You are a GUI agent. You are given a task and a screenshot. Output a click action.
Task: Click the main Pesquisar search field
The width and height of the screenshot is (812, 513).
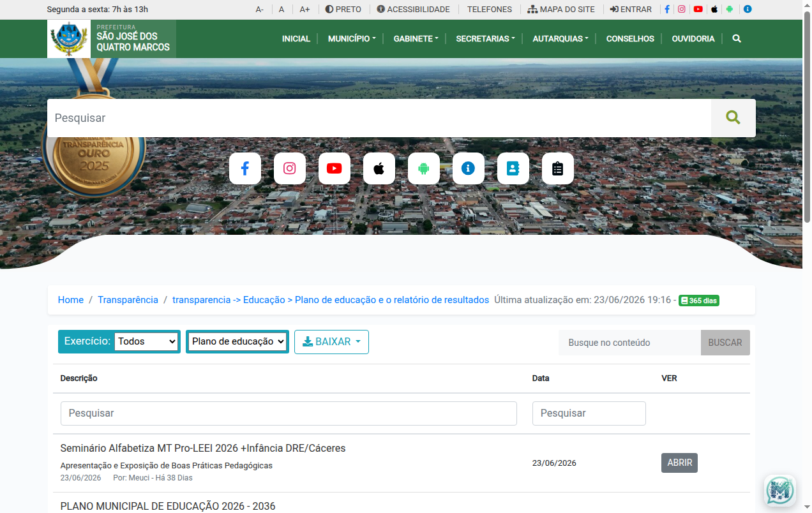(379, 118)
